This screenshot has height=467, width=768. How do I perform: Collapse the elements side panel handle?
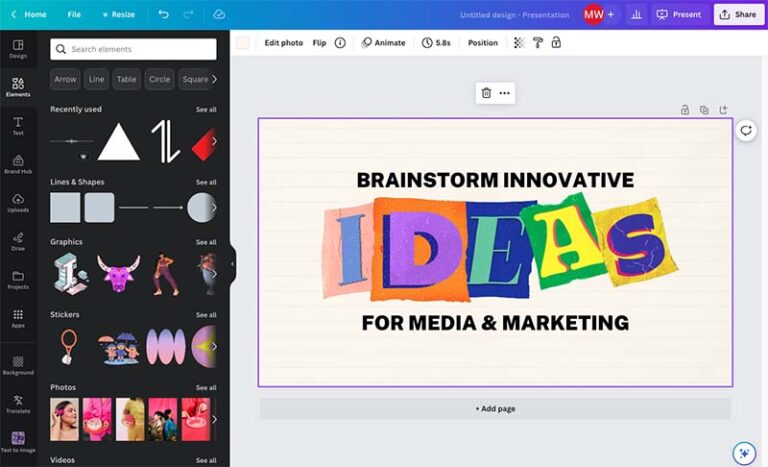point(232,264)
